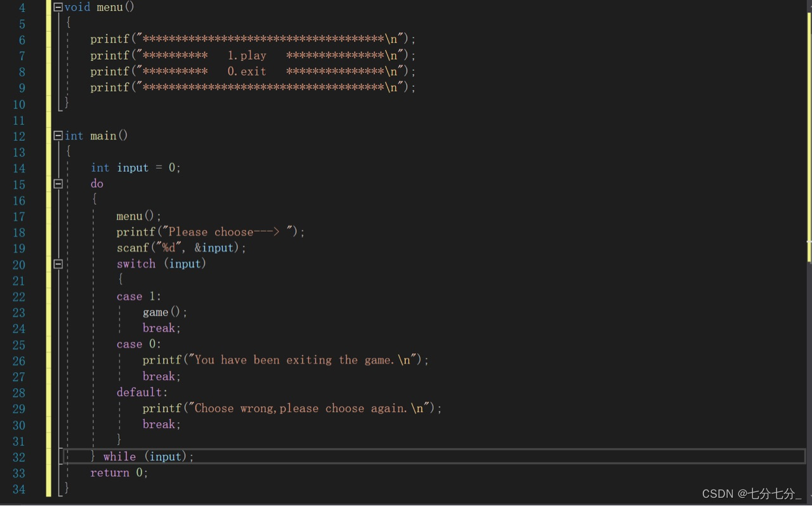This screenshot has width=812, height=506.
Task: Click line number 20 in the gutter
Action: click(19, 264)
